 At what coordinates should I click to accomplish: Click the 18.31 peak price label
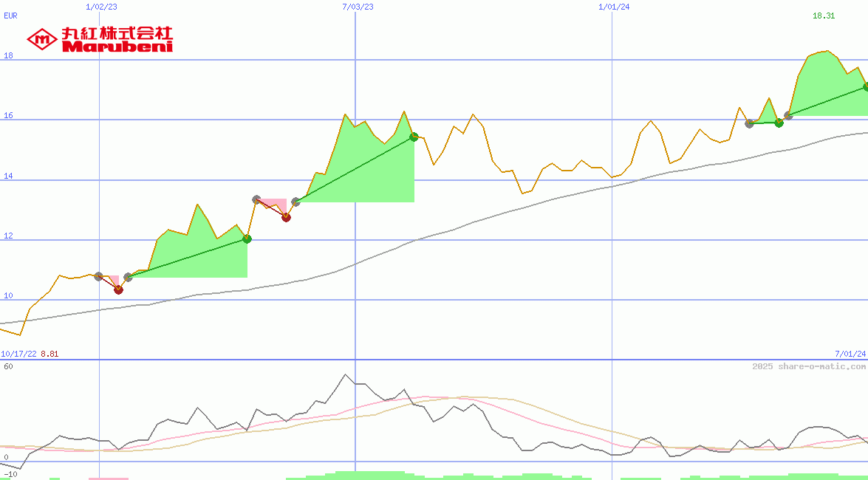824,16
